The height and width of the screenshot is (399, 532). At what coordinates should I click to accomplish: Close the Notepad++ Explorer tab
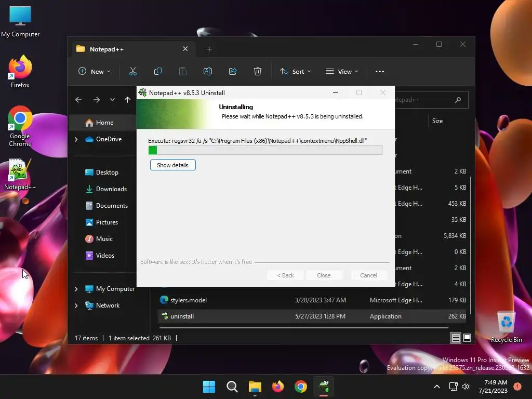(x=185, y=49)
